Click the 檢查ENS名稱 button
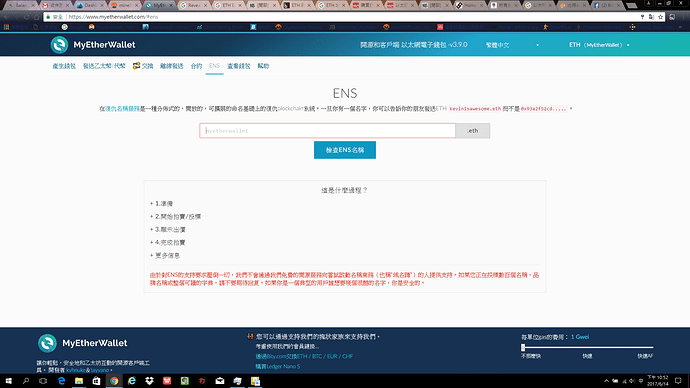 (345, 150)
